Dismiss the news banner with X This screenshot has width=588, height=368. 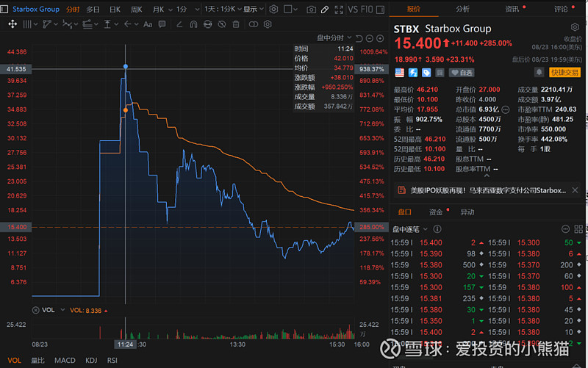575,190
